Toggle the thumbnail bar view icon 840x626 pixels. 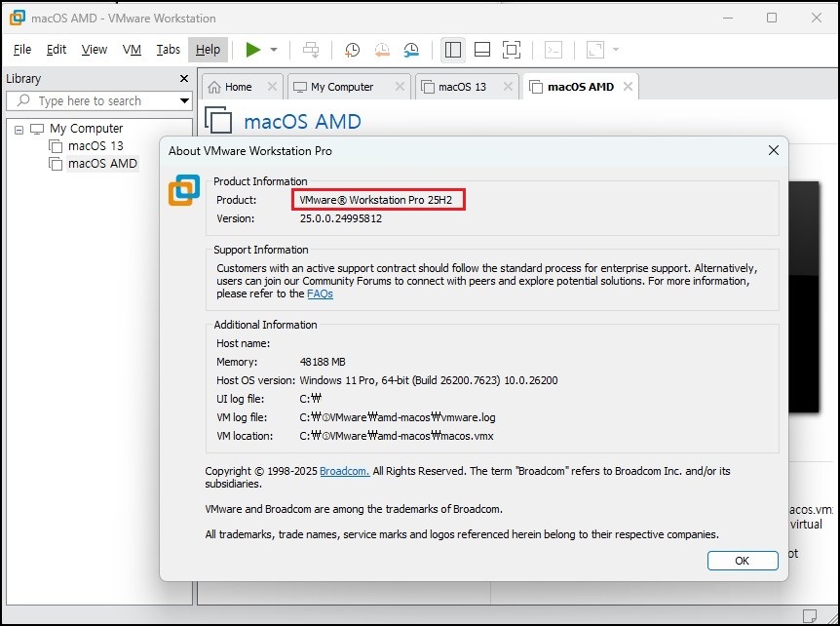click(x=482, y=50)
